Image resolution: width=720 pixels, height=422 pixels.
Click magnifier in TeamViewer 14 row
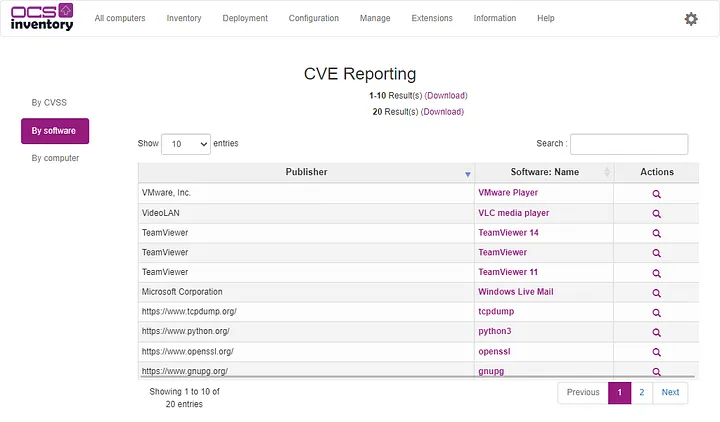657,234
